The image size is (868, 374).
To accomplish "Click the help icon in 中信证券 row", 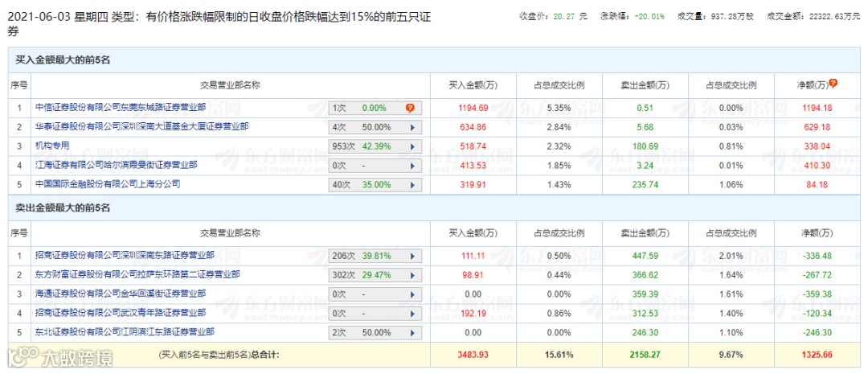I will coord(410,108).
